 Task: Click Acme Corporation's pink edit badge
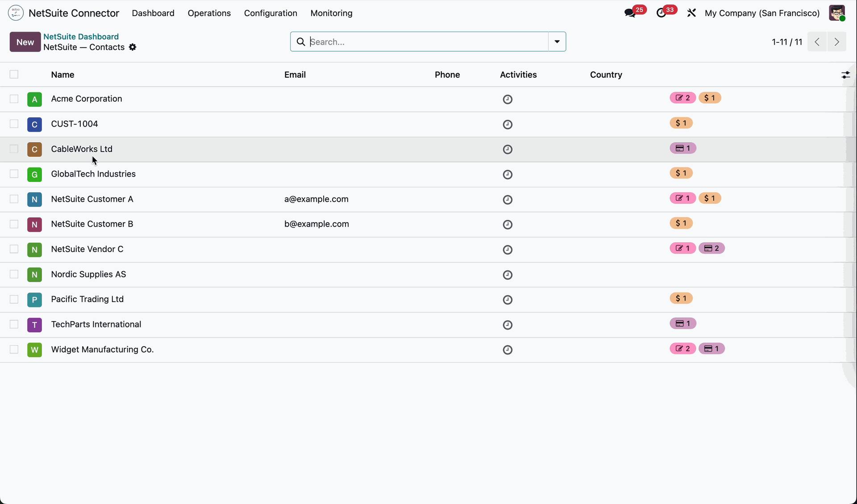click(682, 98)
